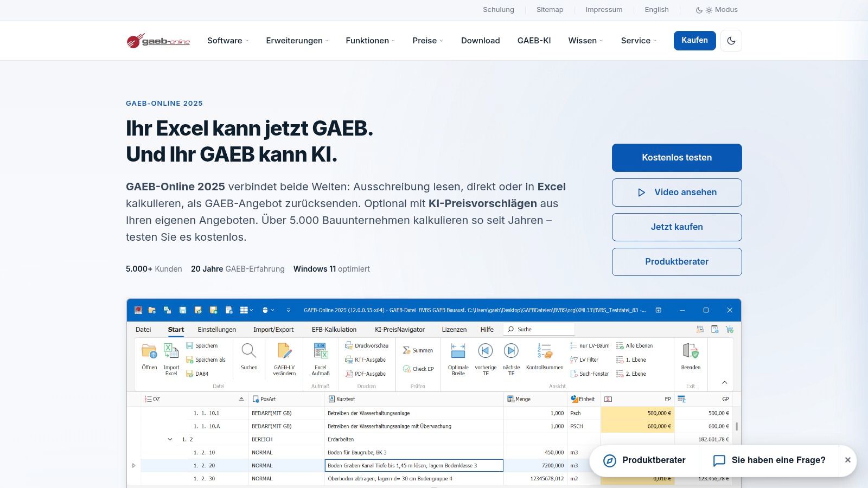Click the Summen sigma icon
The width and height of the screenshot is (868, 488).
[406, 350]
